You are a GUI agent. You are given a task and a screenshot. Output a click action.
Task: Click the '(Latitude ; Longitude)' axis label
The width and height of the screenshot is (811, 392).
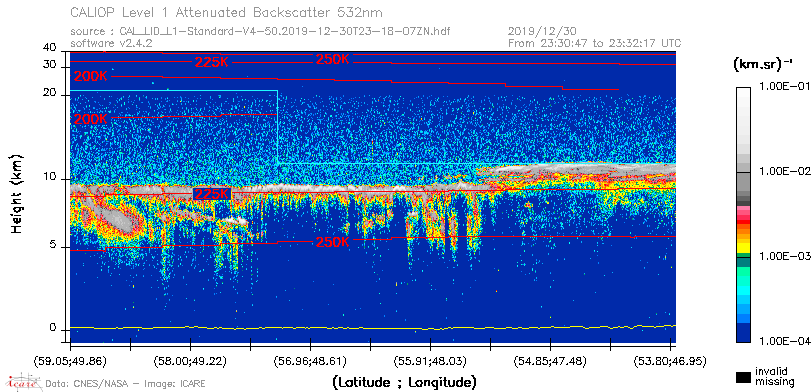(x=404, y=383)
